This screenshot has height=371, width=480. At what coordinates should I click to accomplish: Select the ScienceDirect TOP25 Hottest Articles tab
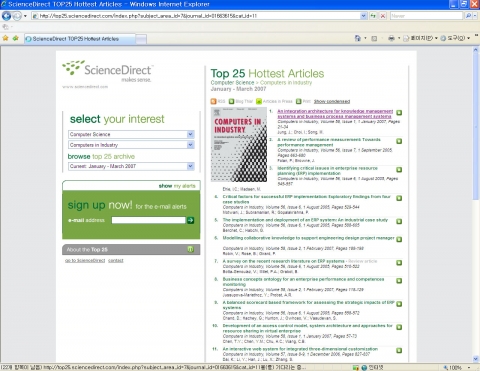pyautogui.click(x=80, y=39)
